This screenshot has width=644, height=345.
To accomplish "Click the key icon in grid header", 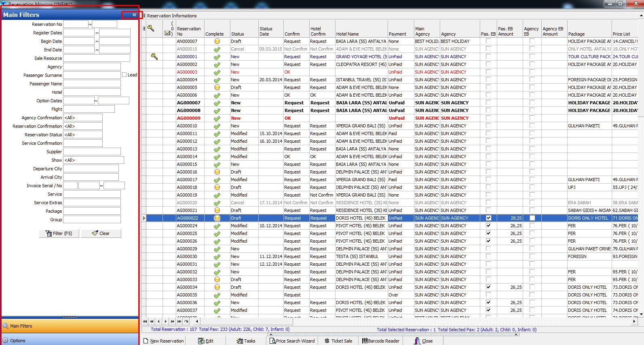I will tap(151, 28).
